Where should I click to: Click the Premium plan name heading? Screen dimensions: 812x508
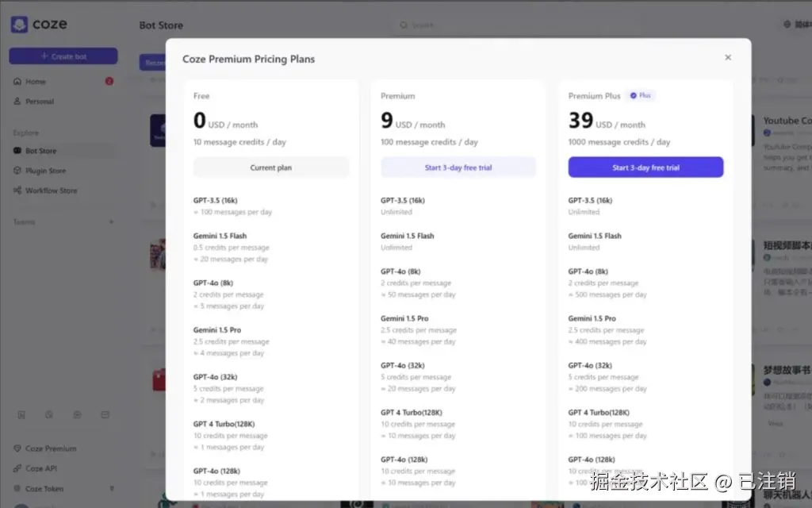click(398, 96)
